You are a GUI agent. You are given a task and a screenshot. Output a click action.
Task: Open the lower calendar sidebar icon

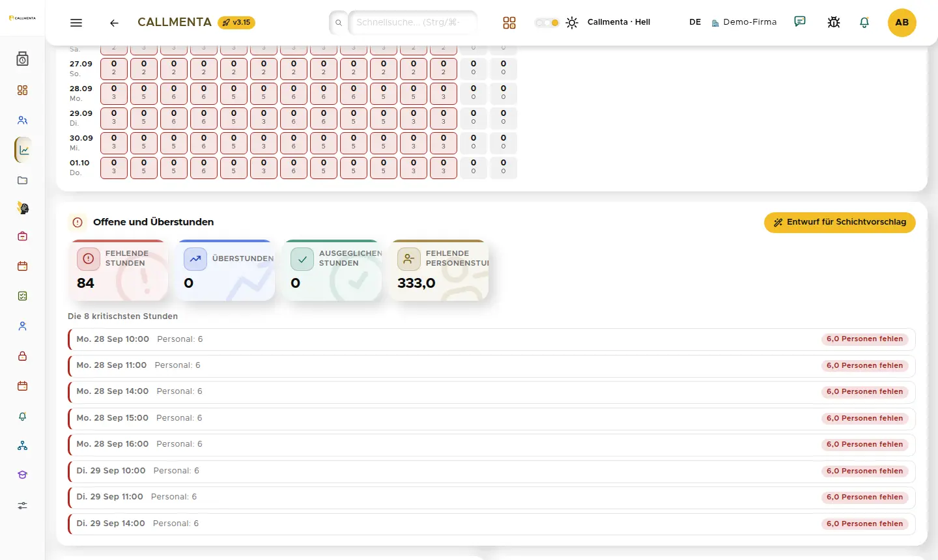click(x=23, y=386)
